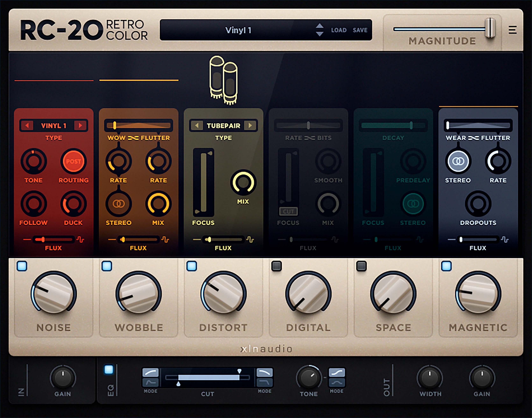This screenshot has height=418, width=532.
Task: Click the SAVE preset button
Action: coord(360,30)
